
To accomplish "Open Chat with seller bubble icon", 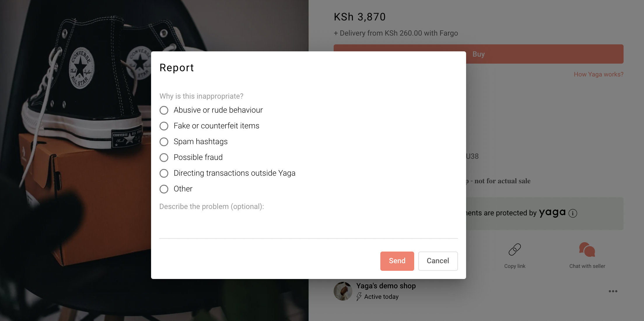I will coord(587,250).
